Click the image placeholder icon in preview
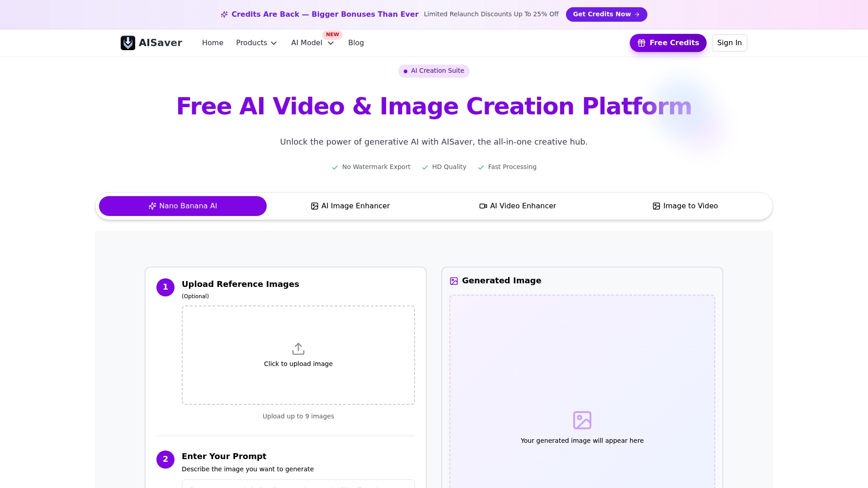The height and width of the screenshot is (488, 868). coord(582,420)
